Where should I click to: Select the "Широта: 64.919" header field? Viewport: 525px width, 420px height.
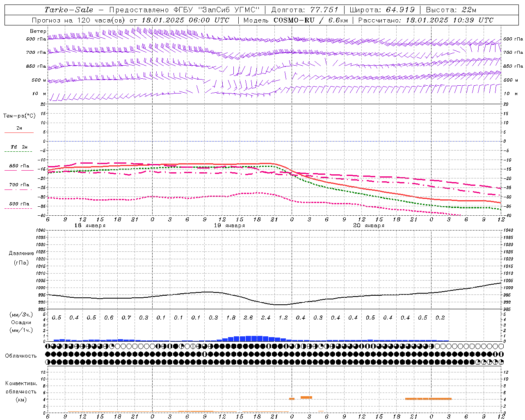click(382, 10)
